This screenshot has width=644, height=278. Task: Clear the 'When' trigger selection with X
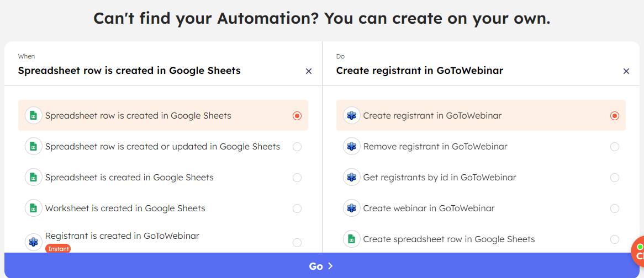click(x=309, y=71)
